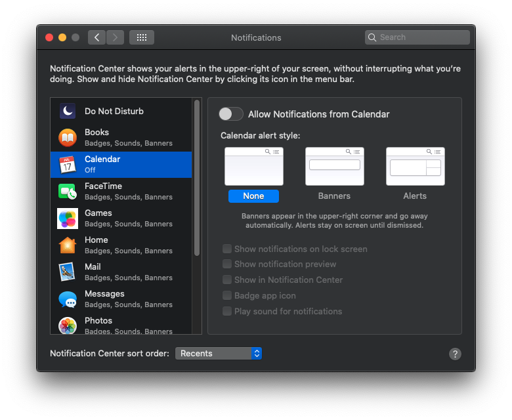Click the Games app icon
Image resolution: width=512 pixels, height=420 pixels.
(x=68, y=219)
